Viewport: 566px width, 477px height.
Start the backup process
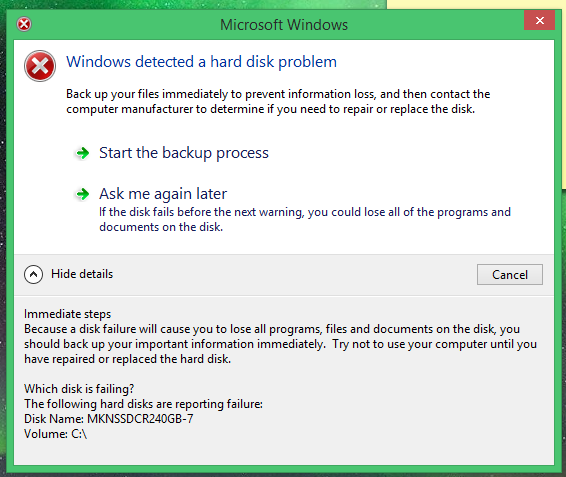point(184,153)
